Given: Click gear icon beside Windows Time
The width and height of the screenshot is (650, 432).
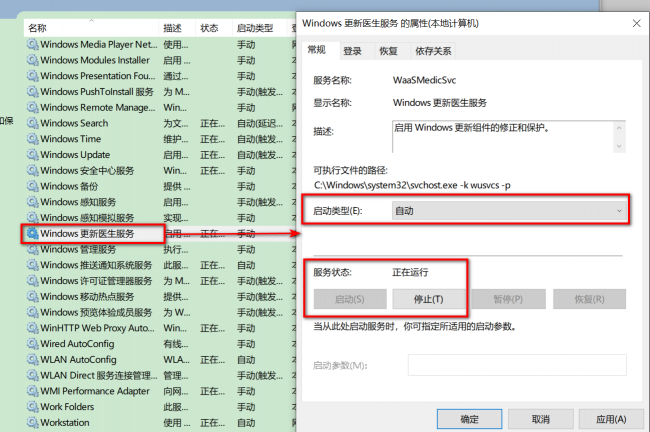Looking at the screenshot, I should pos(33,139).
